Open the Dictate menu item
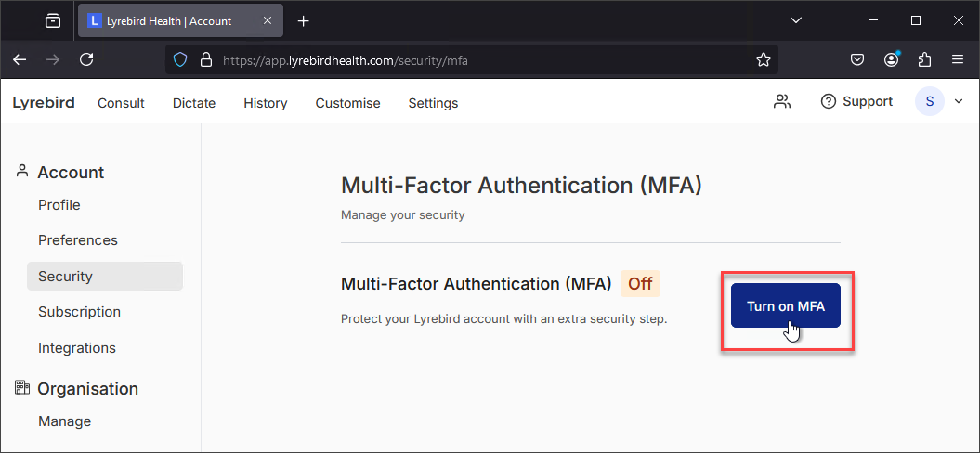Screen dimensions: 980x453 click(194, 103)
